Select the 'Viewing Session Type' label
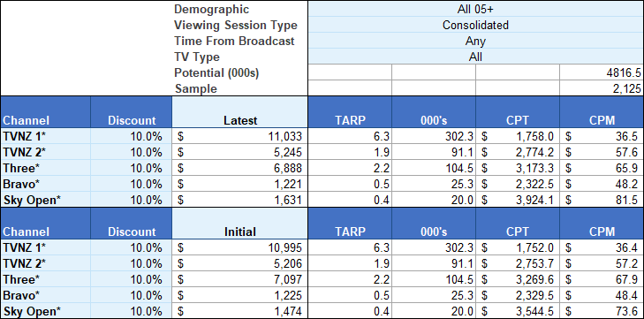The width and height of the screenshot is (644, 319). (235, 25)
